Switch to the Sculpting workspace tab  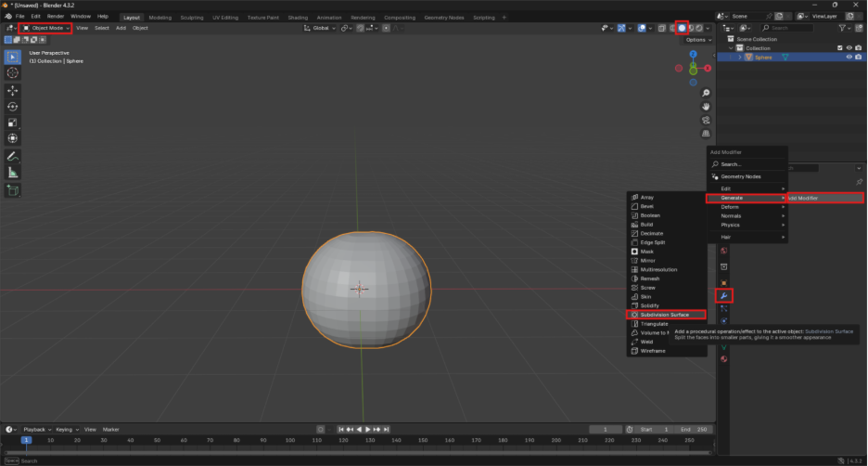coord(192,17)
